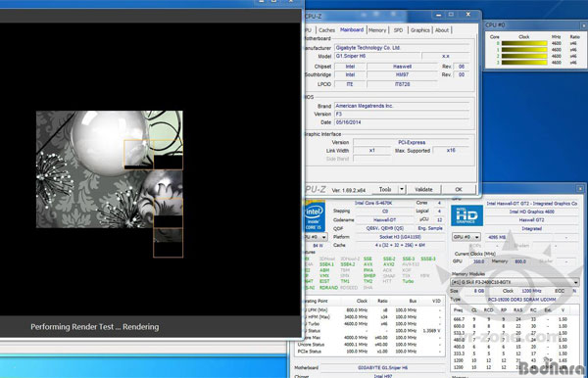Screen dimensions: 588x378
Task: Click the Link Width x1 value
Action: (x=371, y=151)
